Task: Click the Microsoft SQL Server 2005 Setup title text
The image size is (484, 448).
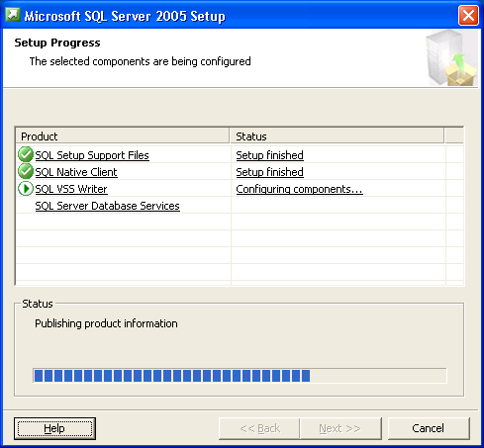Action: (125, 16)
